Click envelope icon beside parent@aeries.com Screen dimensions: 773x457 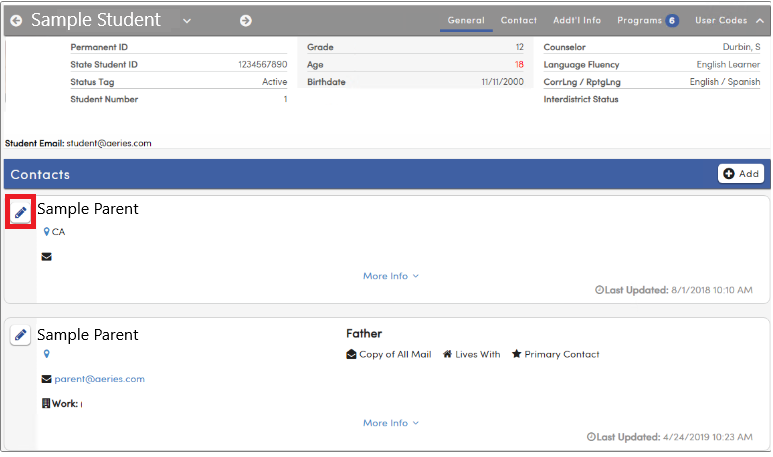(46, 379)
